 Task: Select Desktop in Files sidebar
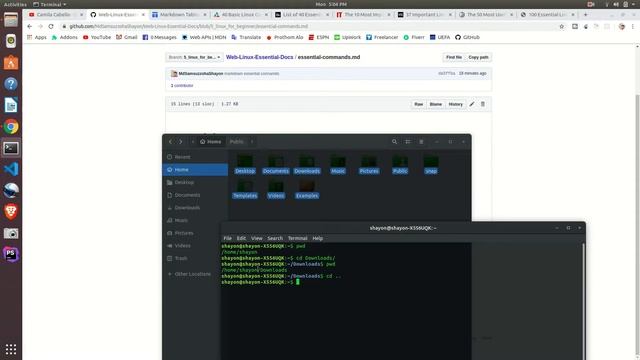pos(195,182)
